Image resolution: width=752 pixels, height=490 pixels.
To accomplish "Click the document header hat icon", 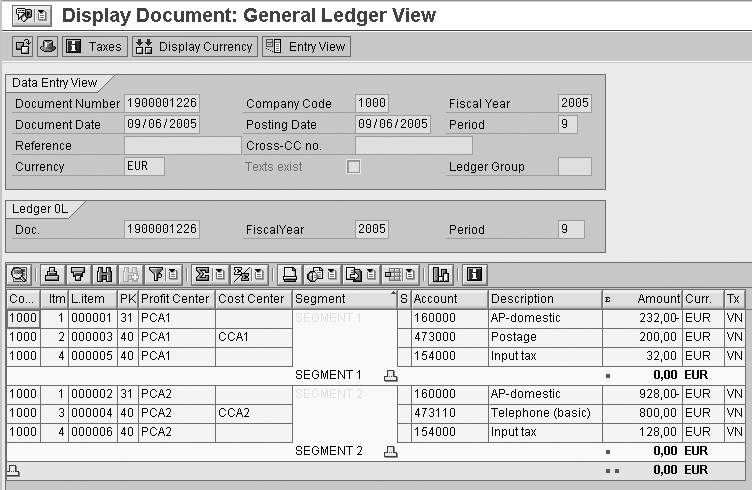I will click(48, 46).
